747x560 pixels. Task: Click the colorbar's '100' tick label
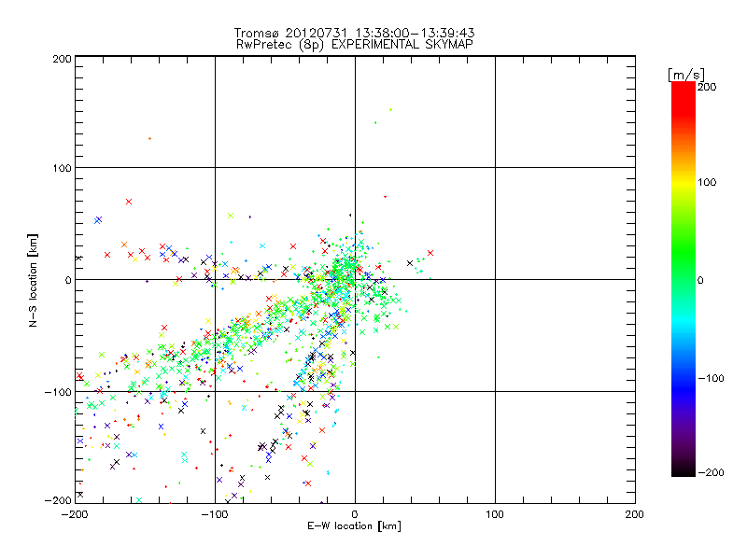[x=707, y=182]
